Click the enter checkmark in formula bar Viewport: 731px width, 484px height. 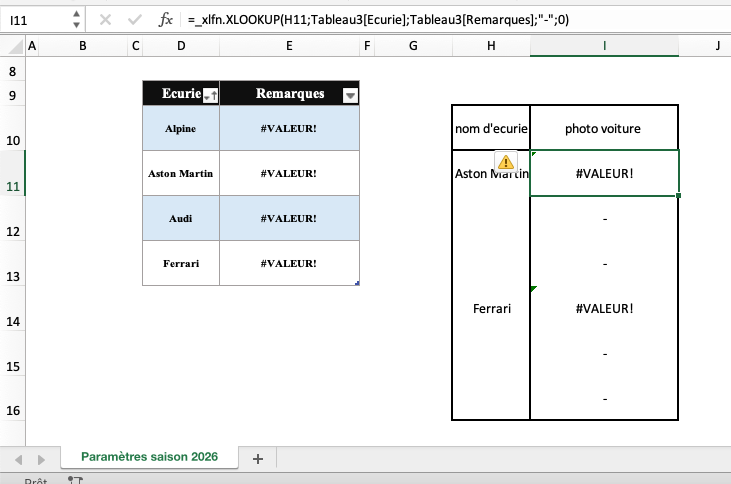click(134, 19)
